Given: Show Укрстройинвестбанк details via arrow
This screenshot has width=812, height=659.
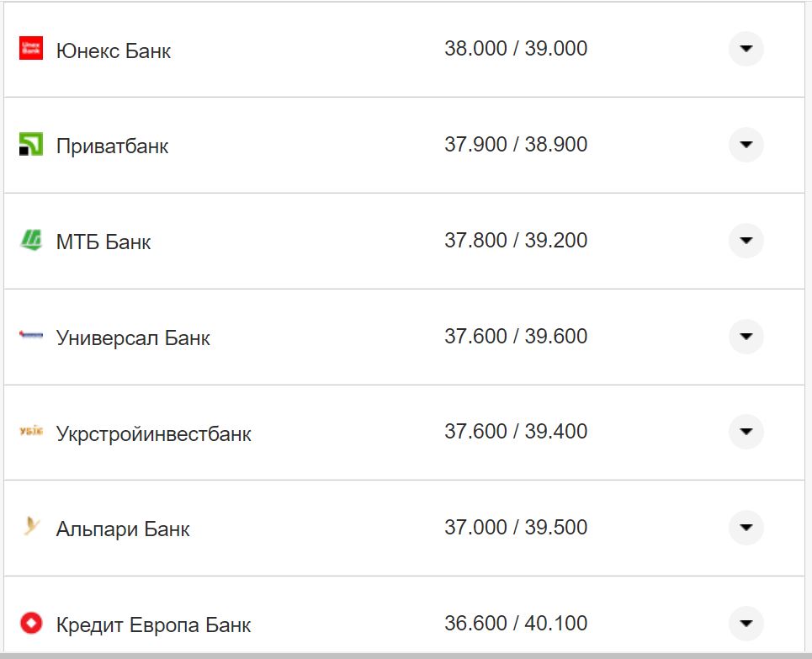Looking at the screenshot, I should pos(746,432).
